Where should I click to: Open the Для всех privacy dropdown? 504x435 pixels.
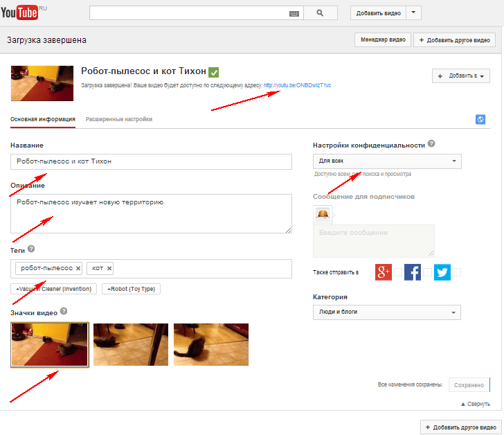[387, 161]
